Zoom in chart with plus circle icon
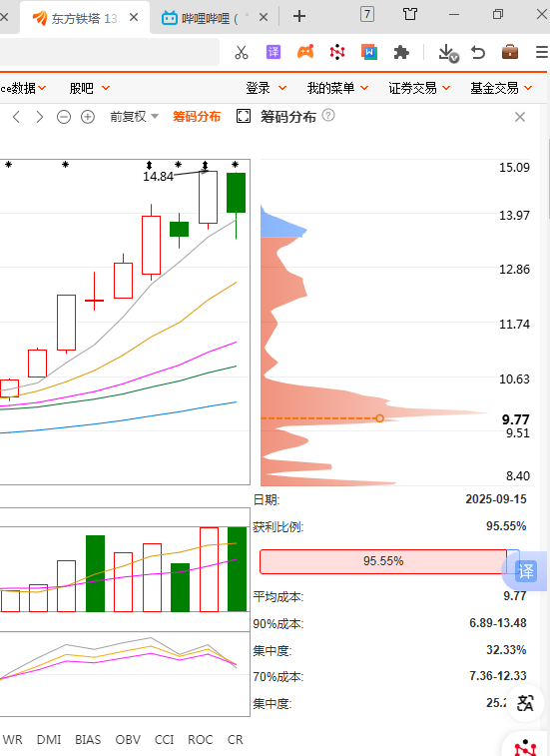This screenshot has width=550, height=756. tap(87, 117)
